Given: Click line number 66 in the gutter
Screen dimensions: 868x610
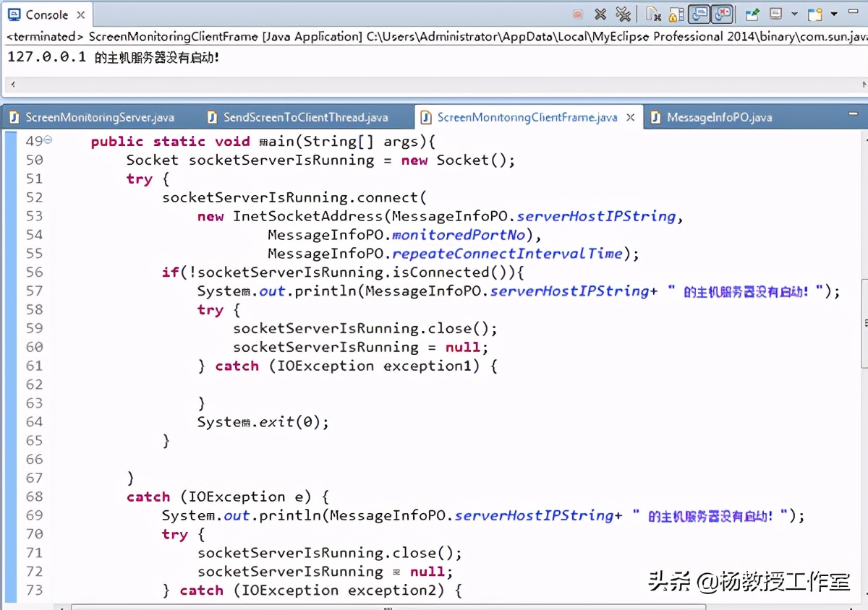Looking at the screenshot, I should point(34,460).
